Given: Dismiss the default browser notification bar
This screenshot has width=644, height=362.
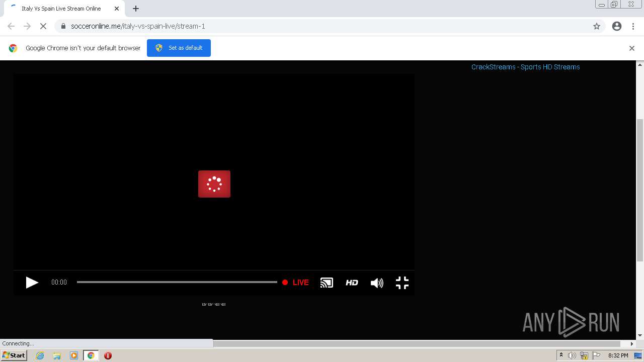Looking at the screenshot, I should (632, 48).
